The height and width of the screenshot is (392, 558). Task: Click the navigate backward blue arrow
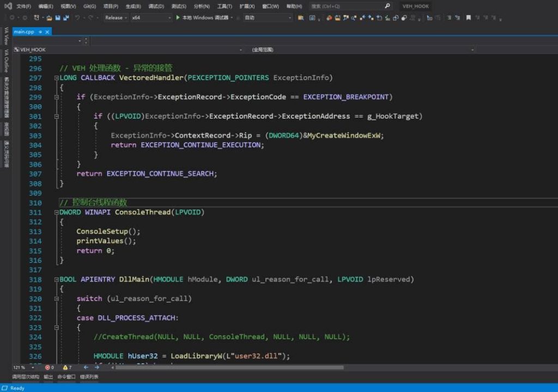coord(86,367)
